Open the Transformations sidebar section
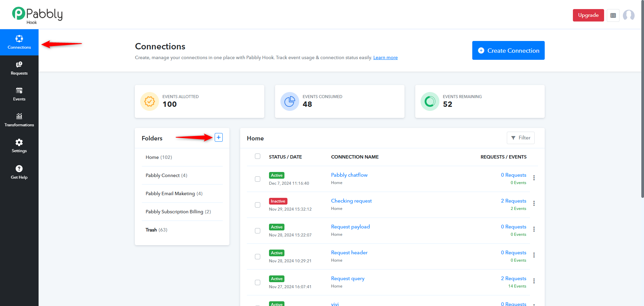This screenshot has width=644, height=306. coord(19,120)
